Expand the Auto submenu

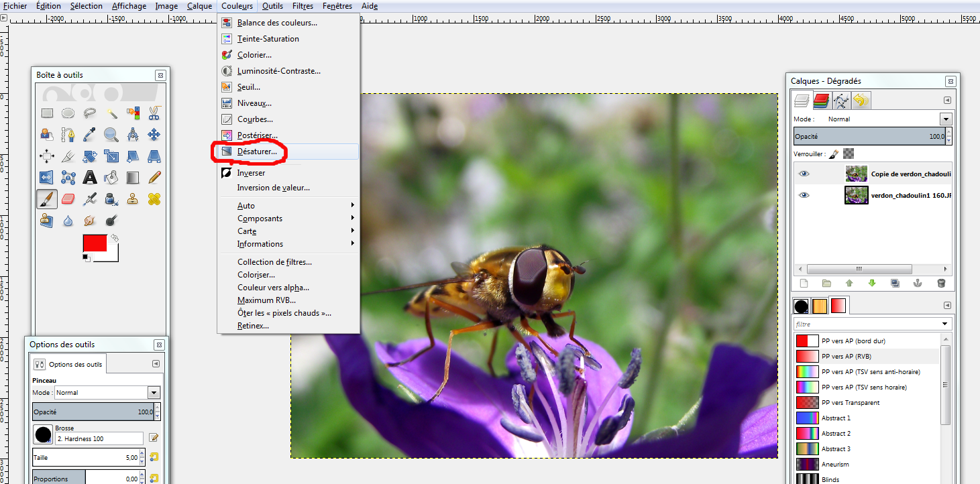tap(288, 206)
